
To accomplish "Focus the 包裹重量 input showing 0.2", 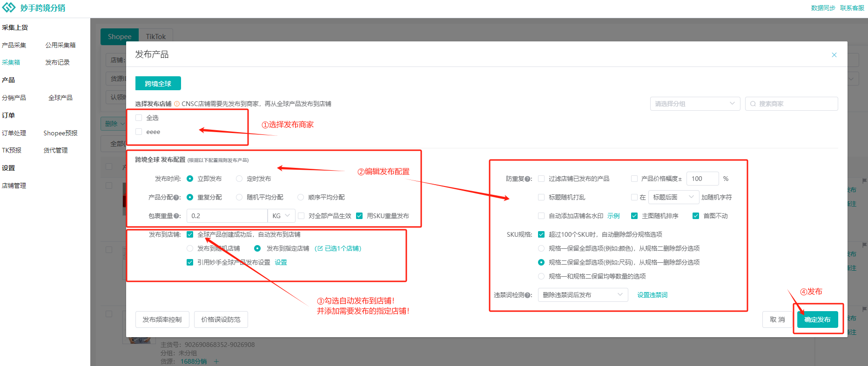I will 227,216.
